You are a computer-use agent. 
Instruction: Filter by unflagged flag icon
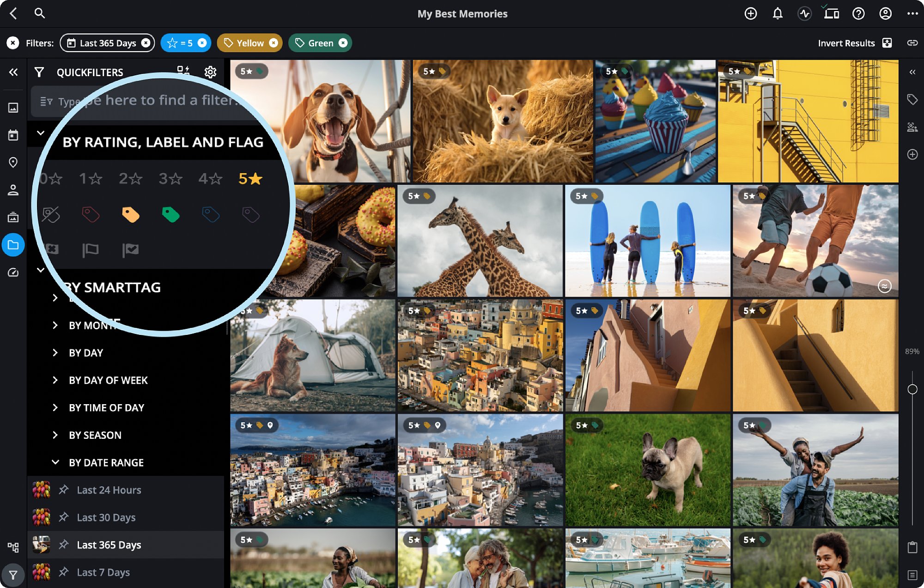click(91, 250)
